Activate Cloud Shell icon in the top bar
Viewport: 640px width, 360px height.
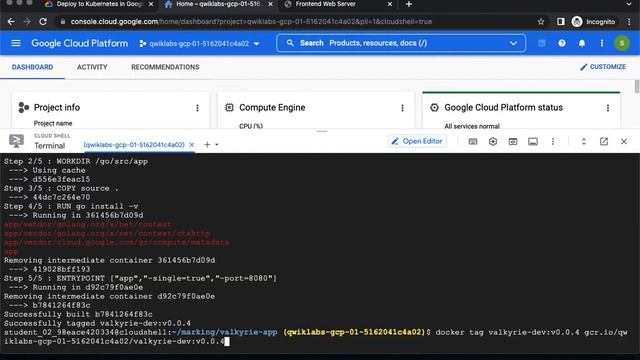coord(542,43)
